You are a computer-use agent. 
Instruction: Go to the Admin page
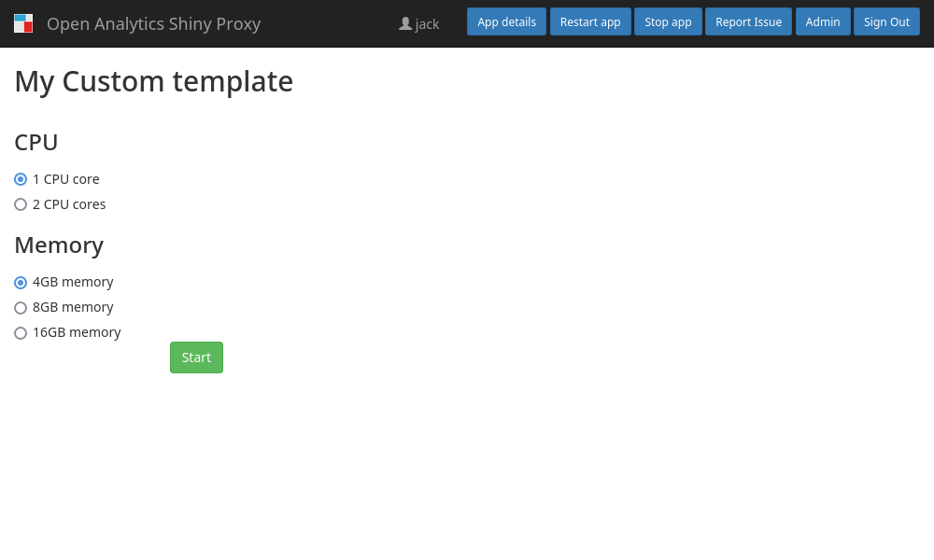[823, 22]
